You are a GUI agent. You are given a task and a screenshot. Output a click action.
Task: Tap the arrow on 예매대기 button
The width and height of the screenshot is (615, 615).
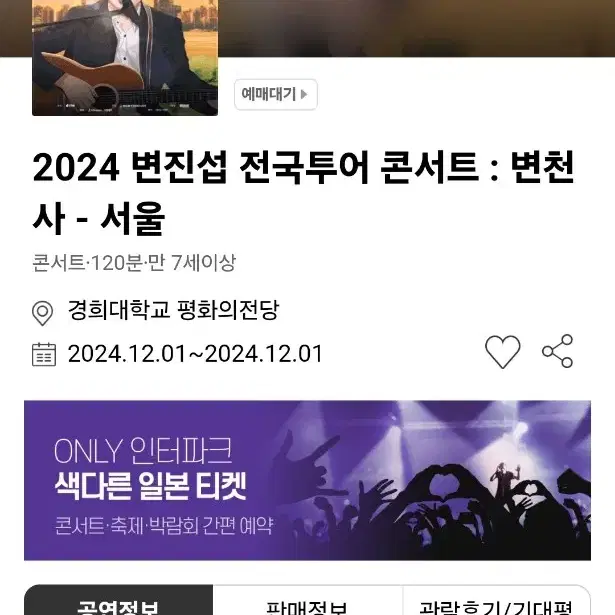click(x=304, y=95)
